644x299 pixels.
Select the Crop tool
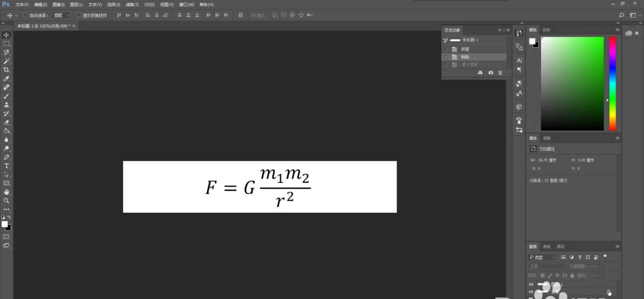click(x=6, y=70)
